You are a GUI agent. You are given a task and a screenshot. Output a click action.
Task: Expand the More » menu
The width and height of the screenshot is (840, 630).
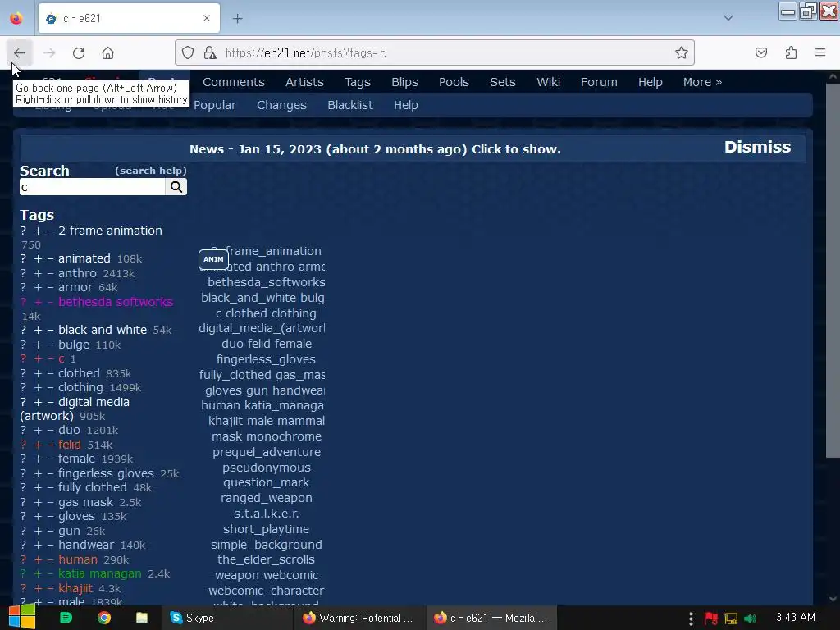[x=702, y=82]
